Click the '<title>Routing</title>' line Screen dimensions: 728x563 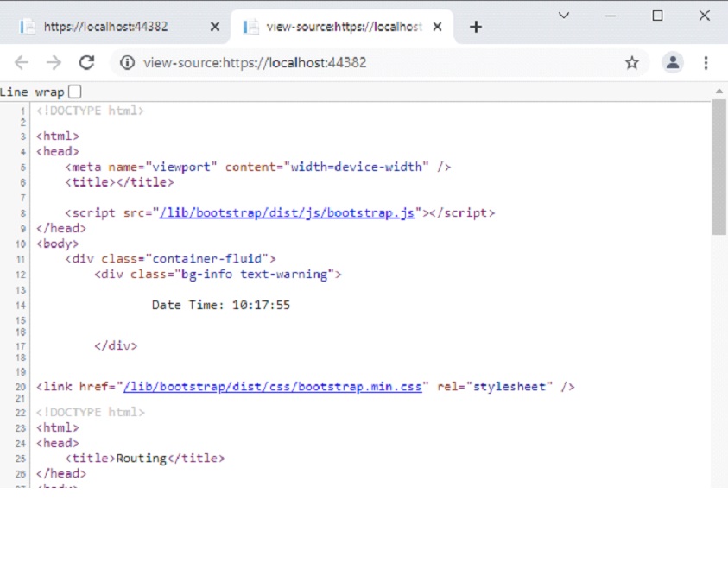[145, 459]
